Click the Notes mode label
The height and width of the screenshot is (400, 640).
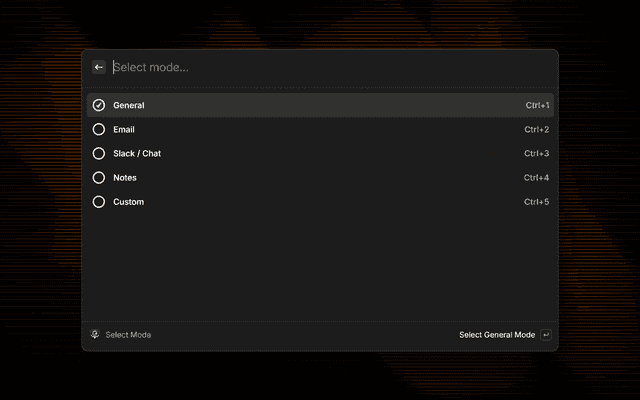pyautogui.click(x=125, y=177)
